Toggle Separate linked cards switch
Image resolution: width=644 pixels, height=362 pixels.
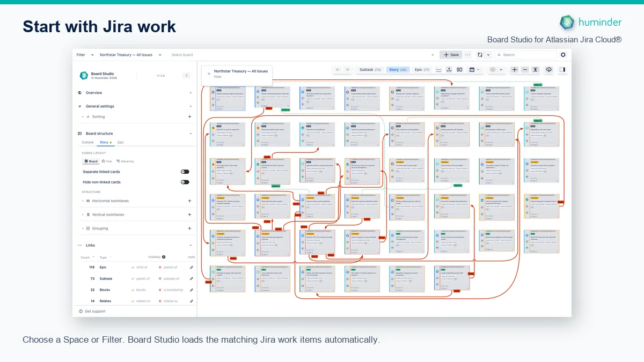[185, 172]
